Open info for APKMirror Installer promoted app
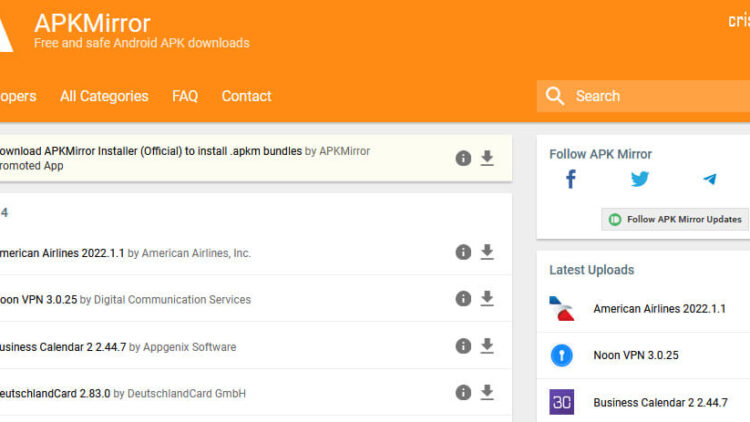Image resolution: width=750 pixels, height=422 pixels. point(463,158)
